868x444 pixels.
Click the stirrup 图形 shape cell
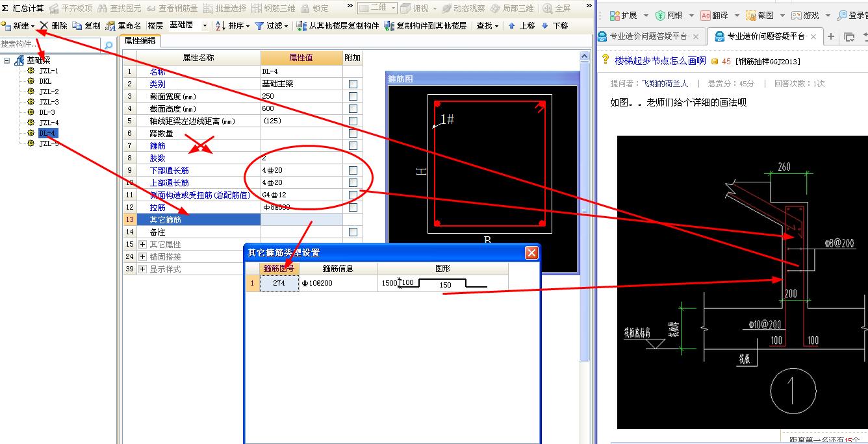(x=442, y=283)
